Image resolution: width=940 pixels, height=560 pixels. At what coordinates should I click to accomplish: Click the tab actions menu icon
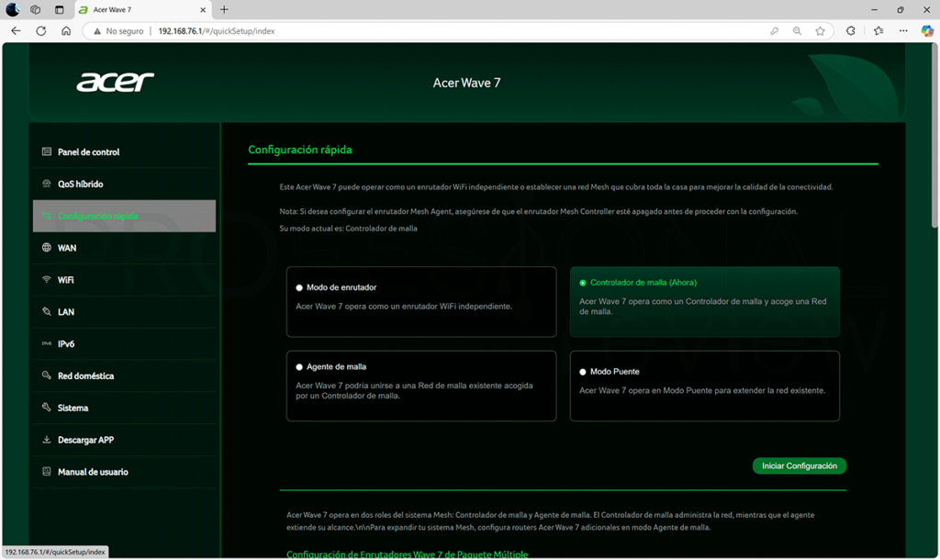tap(59, 9)
